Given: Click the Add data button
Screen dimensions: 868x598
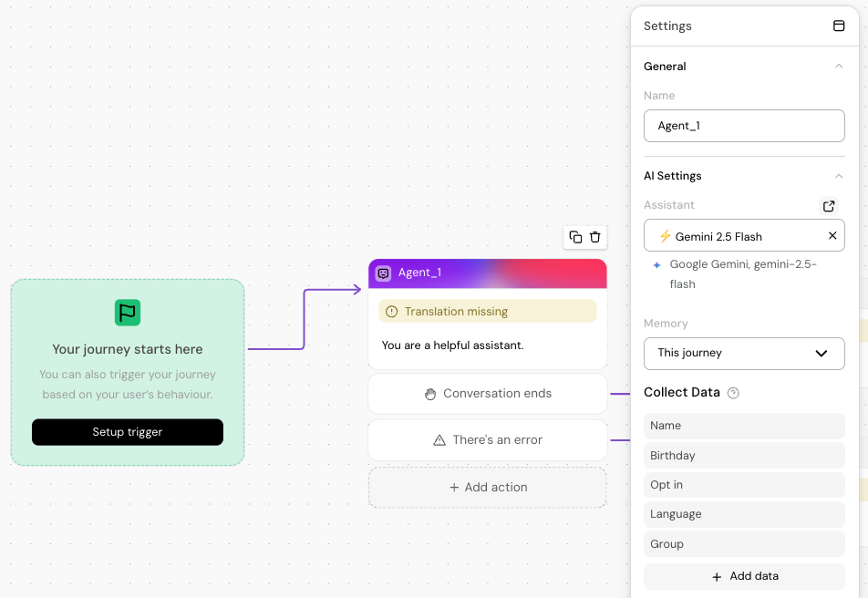Looking at the screenshot, I should click(x=744, y=576).
